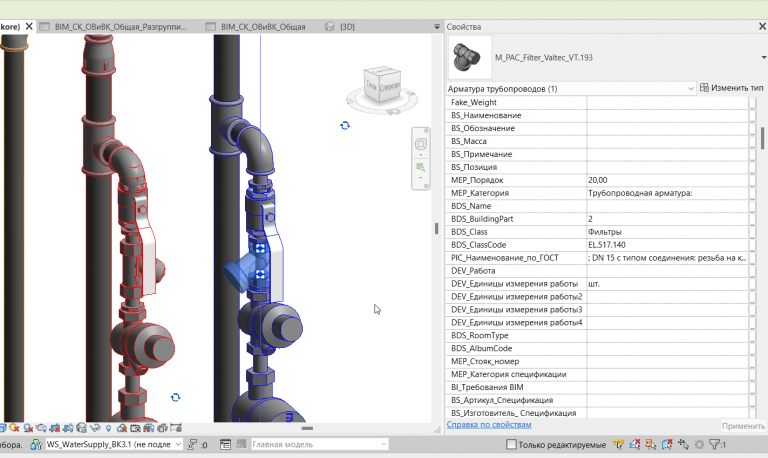
Task: Open «Справка по свойствам» link
Action: point(489,425)
